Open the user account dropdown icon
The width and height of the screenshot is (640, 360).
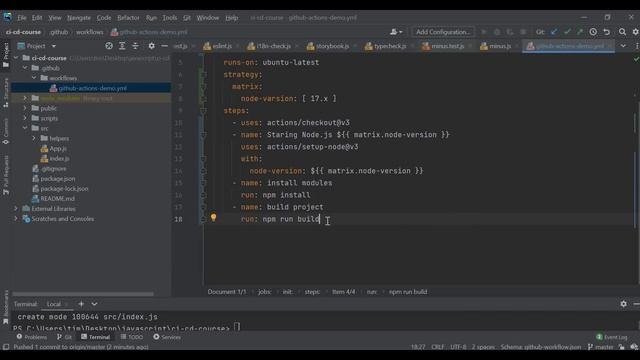pyautogui.click(x=396, y=32)
